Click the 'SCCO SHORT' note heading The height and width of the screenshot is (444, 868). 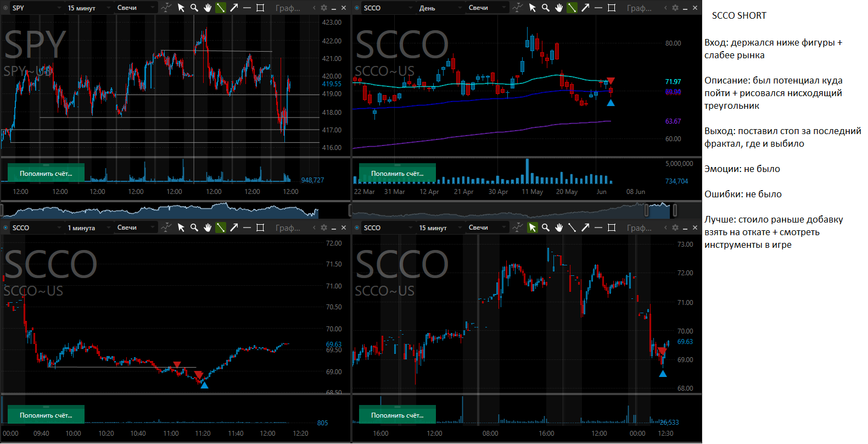[x=739, y=15]
